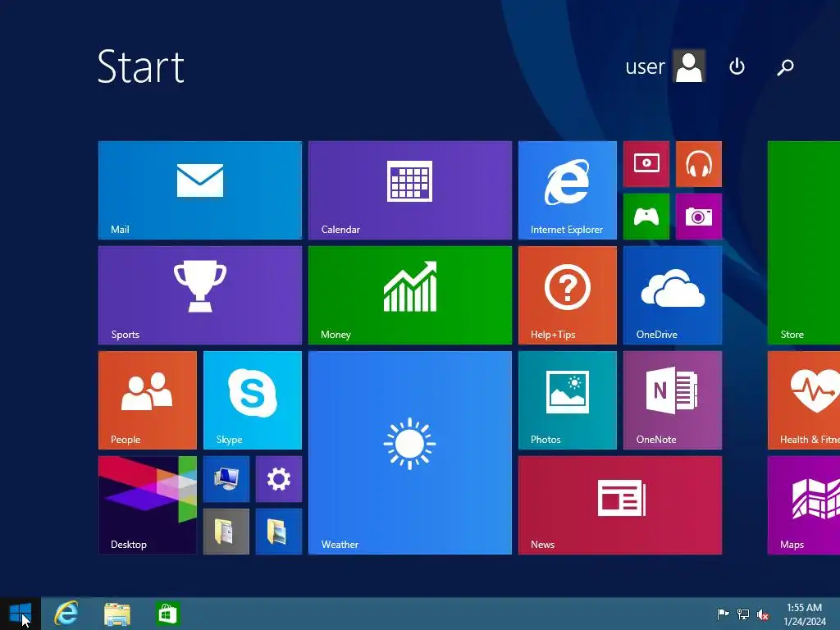Open File Explorer from the taskbar
The height and width of the screenshot is (630, 840).
(x=117, y=614)
